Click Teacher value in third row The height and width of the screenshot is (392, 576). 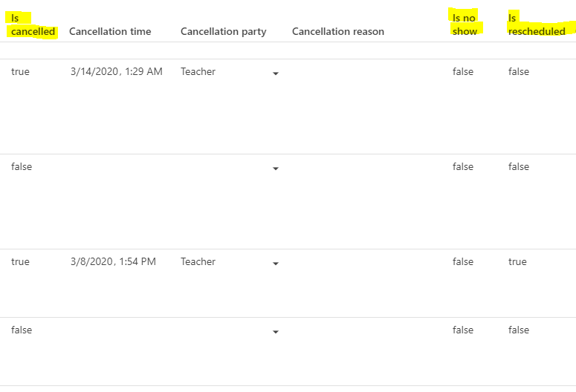pos(198,262)
